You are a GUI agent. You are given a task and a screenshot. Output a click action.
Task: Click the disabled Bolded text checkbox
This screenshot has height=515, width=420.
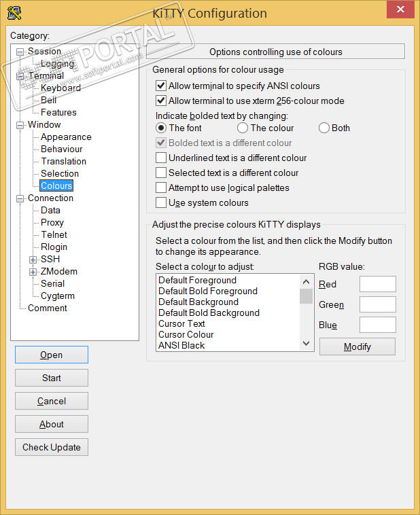[160, 143]
